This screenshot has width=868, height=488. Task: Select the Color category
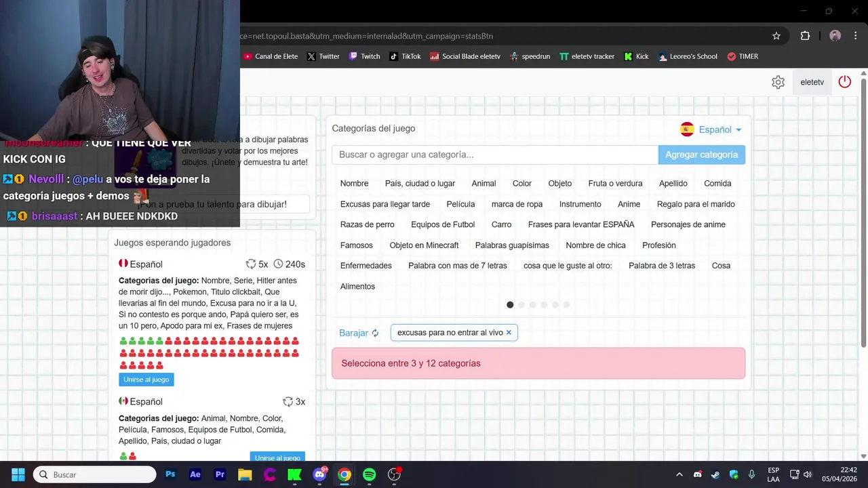point(522,184)
